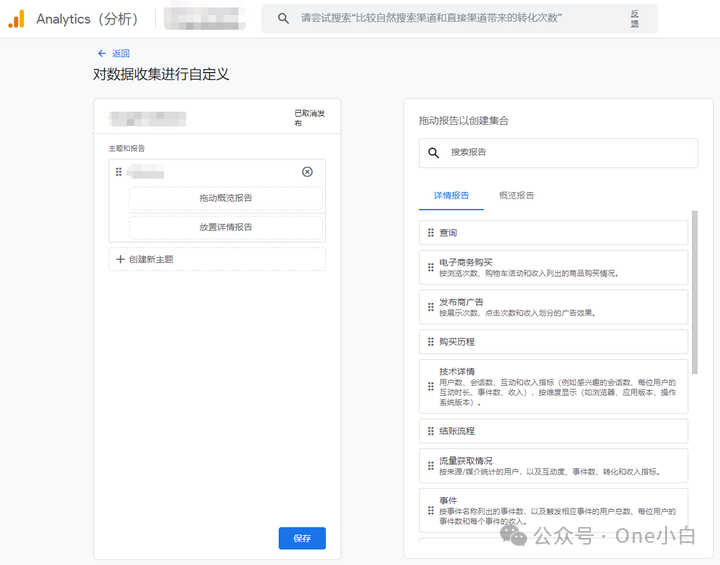Click the top search bar input
720x565 pixels.
pyautogui.click(x=460, y=18)
